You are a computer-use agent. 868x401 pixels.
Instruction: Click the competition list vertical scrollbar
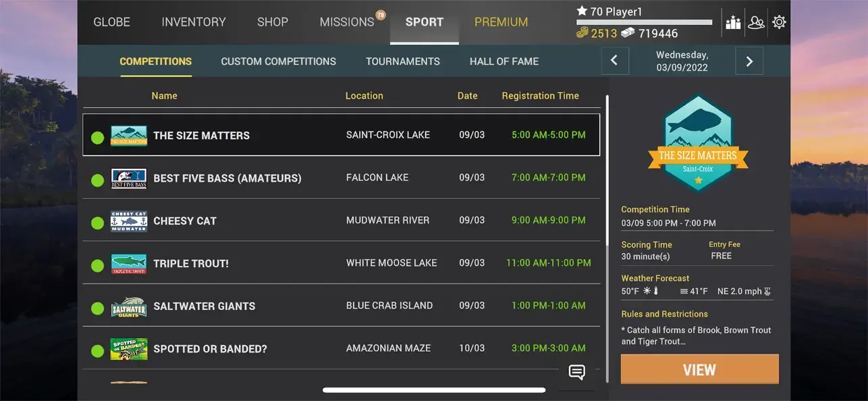[607, 236]
